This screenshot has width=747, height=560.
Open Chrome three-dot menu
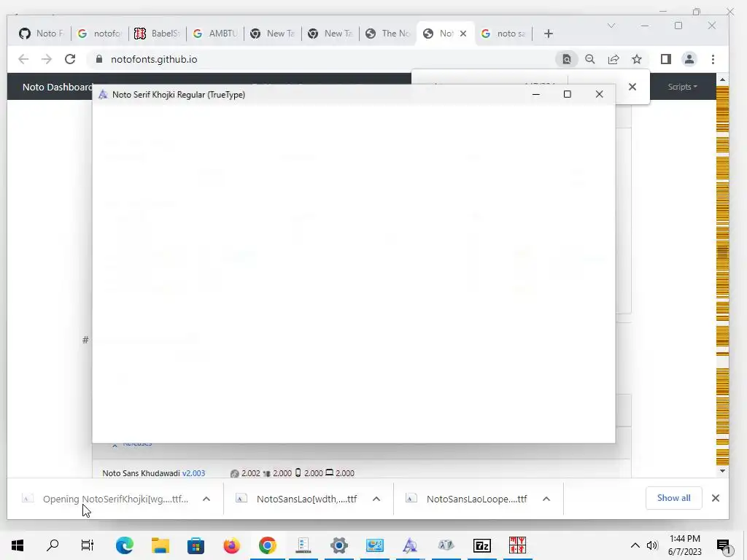pos(713,59)
